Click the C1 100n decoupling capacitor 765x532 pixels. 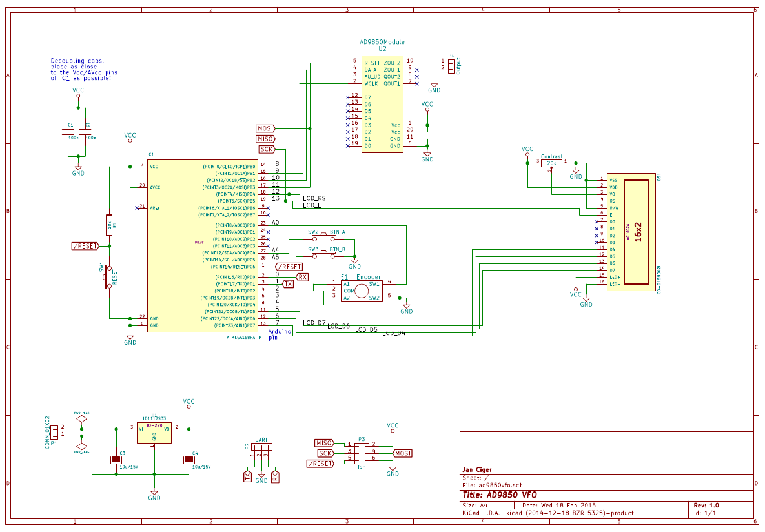point(68,132)
